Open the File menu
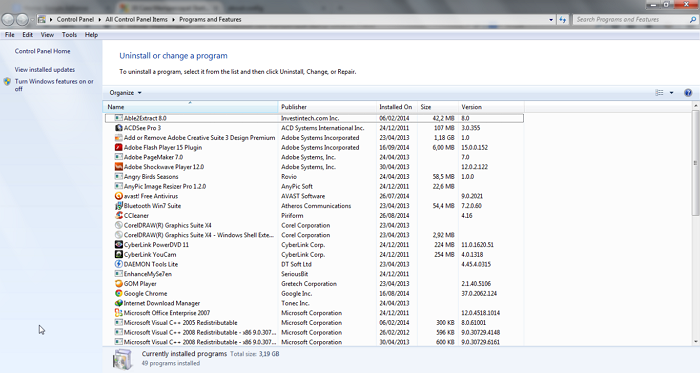 point(9,35)
